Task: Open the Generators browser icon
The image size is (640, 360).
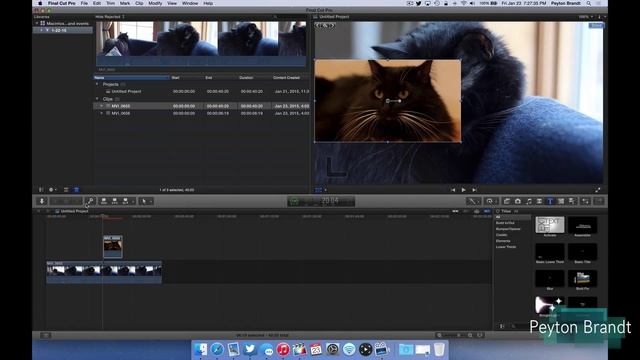Action: pos(561,201)
